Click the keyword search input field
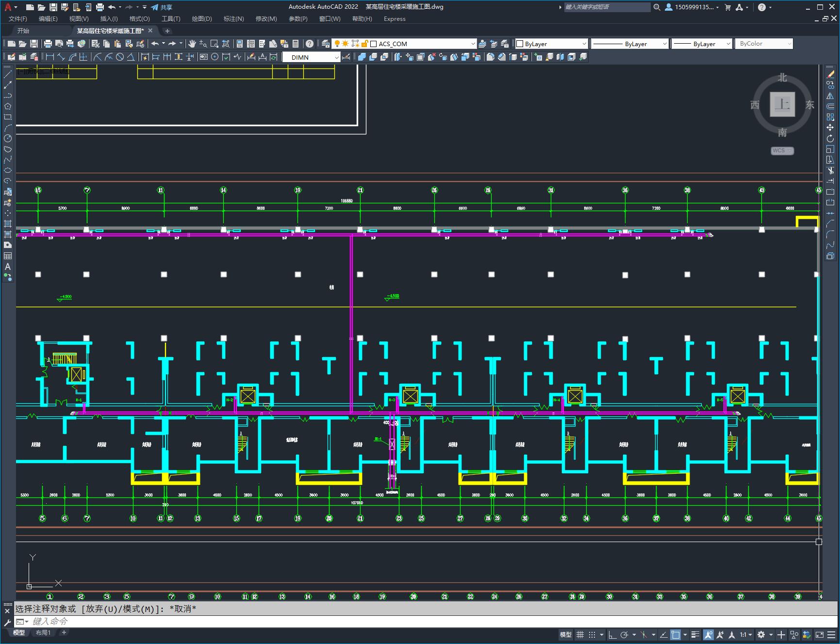Screen dimensions: 840x644 [x=607, y=7]
